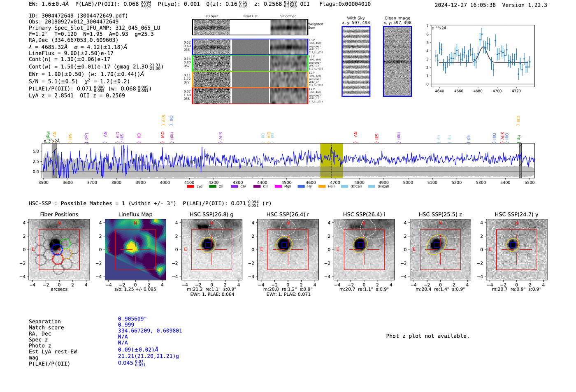576x392 pixels.
Task: Click the Cont(w) gmag 21.30 text line
Action: (x=96, y=66)
